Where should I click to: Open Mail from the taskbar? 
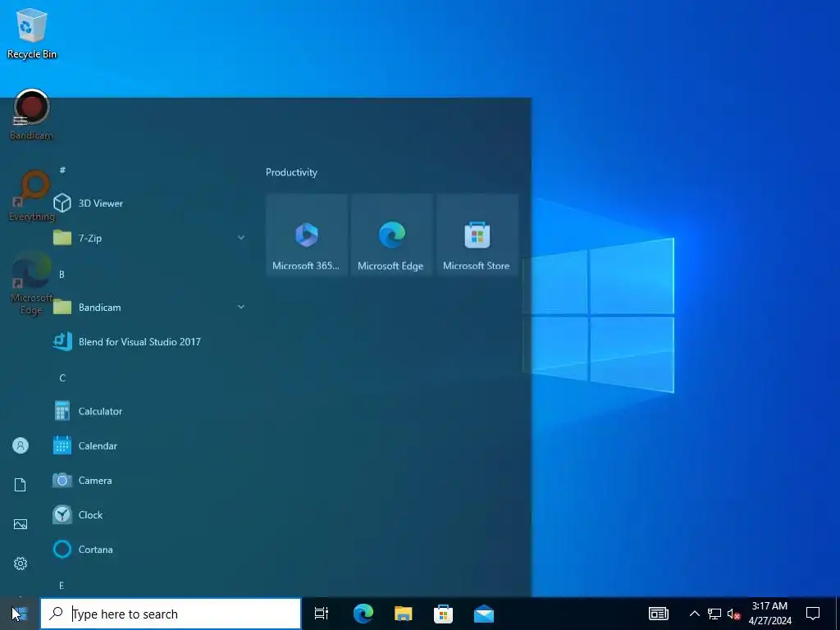[x=484, y=614]
